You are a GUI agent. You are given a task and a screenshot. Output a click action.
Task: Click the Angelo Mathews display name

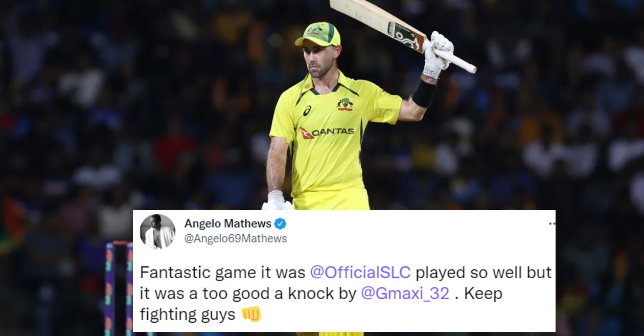(228, 223)
